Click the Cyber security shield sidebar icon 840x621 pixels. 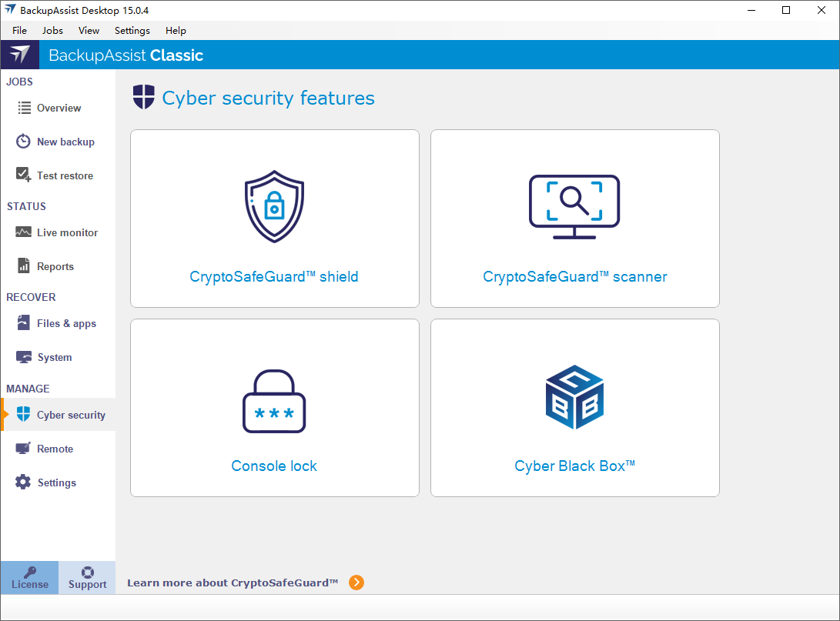click(x=23, y=414)
